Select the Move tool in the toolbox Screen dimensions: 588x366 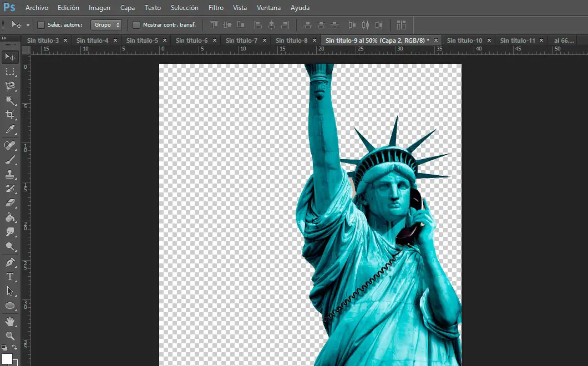point(10,57)
